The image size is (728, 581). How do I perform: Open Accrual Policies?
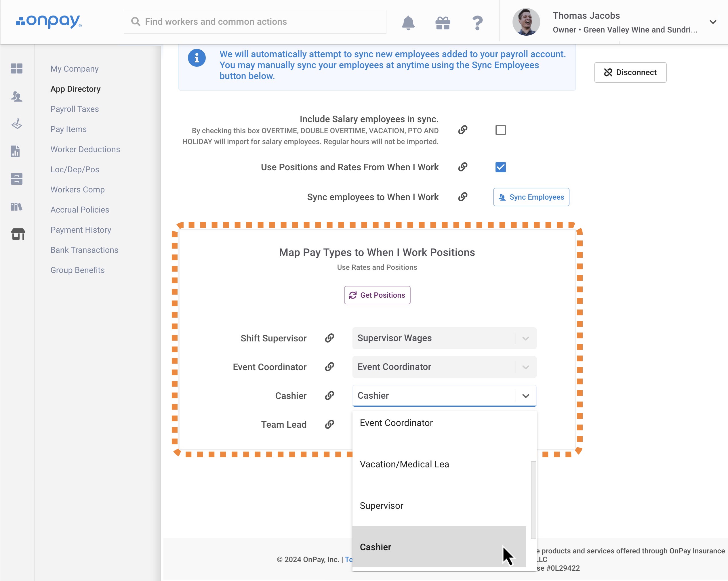(80, 210)
